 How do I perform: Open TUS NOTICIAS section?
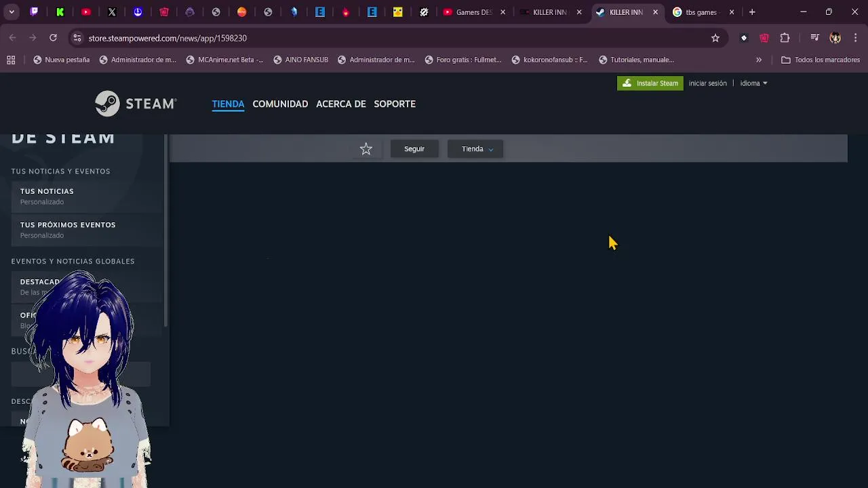pos(87,196)
